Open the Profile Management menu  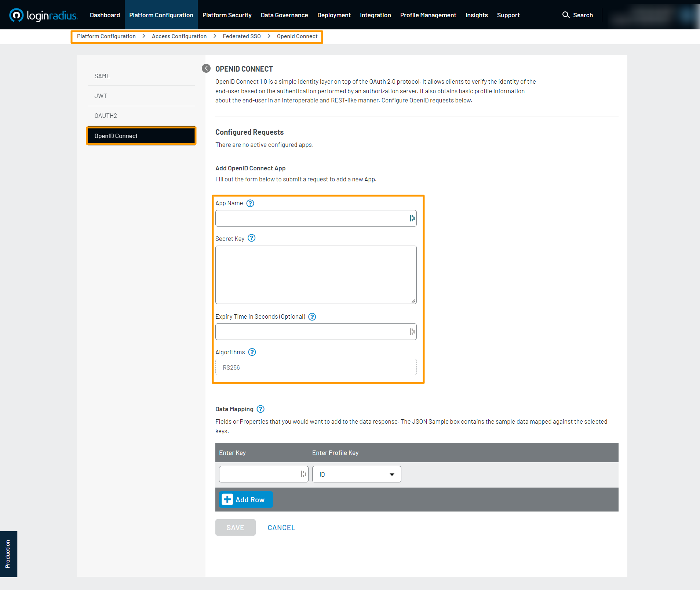pyautogui.click(x=428, y=15)
